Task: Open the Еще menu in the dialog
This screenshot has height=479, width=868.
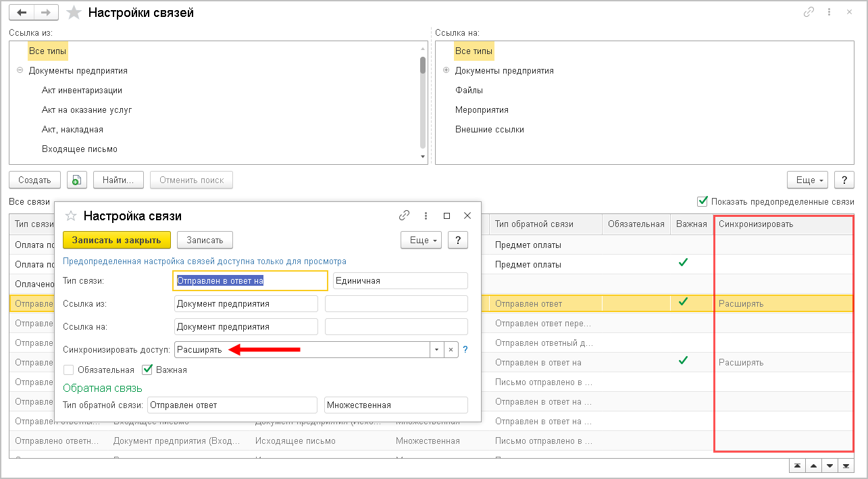Action: click(x=421, y=240)
